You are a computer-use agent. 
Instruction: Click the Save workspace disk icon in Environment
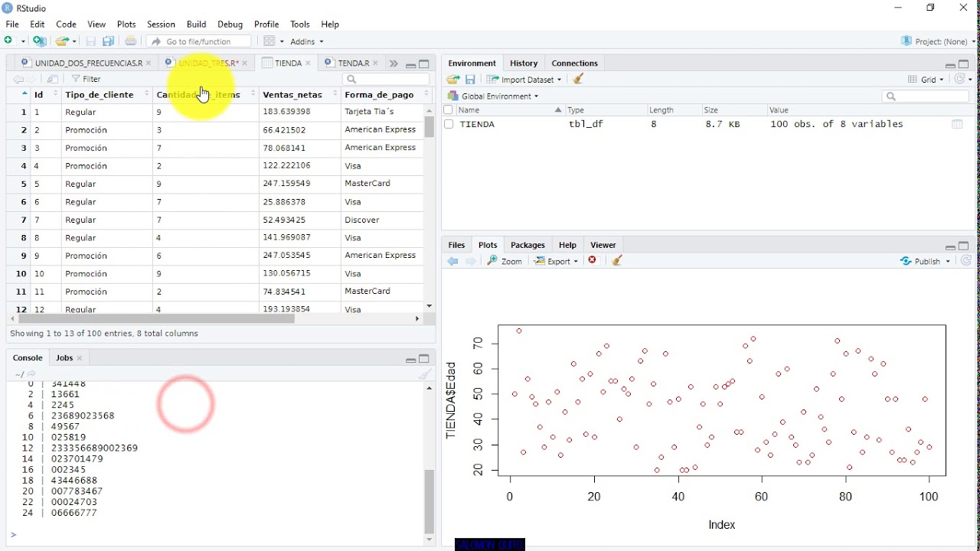(471, 80)
